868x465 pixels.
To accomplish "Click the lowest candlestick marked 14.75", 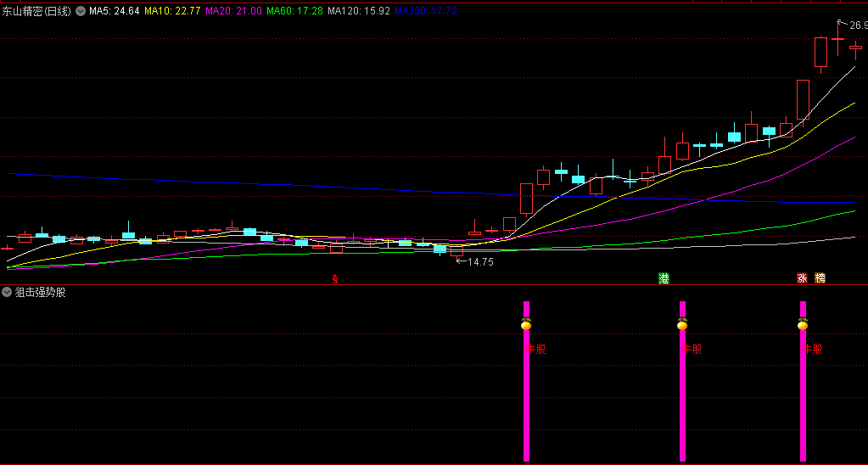I will tap(456, 252).
